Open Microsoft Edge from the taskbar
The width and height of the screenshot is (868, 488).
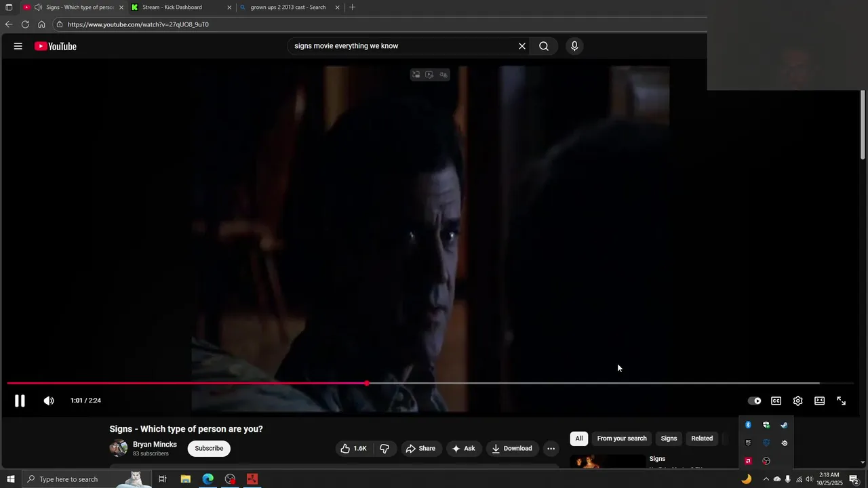click(x=208, y=479)
